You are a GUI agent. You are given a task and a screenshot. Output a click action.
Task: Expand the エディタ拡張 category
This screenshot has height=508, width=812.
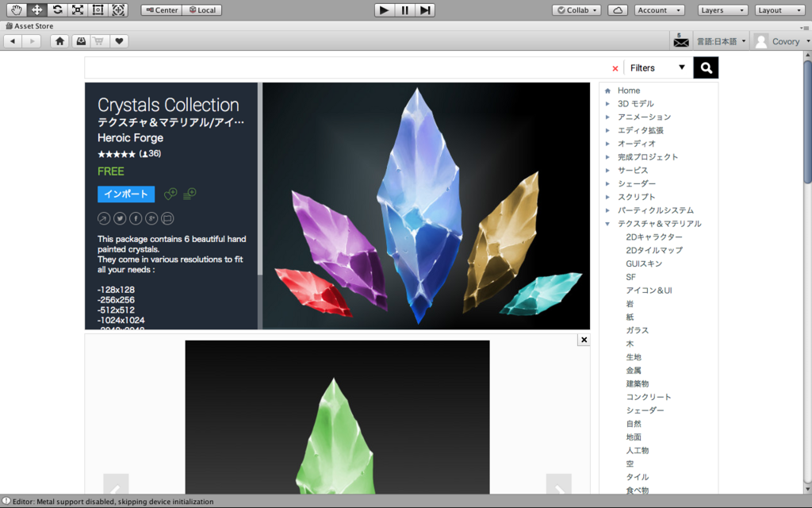click(x=607, y=131)
